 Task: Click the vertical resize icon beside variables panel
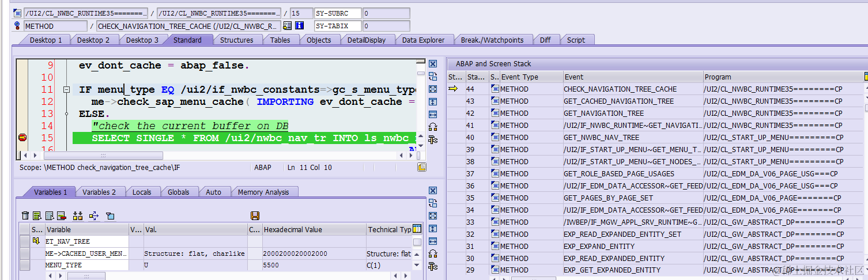tap(433, 229)
